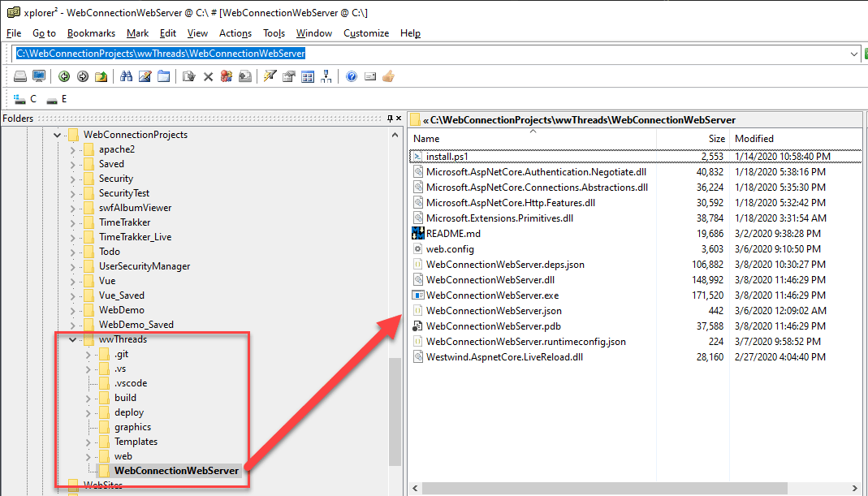Open help with blue question icon

pos(352,76)
